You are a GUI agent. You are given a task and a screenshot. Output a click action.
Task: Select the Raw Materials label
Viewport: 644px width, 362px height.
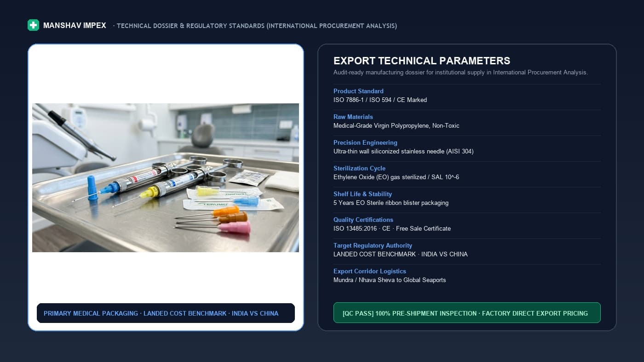[x=353, y=117]
